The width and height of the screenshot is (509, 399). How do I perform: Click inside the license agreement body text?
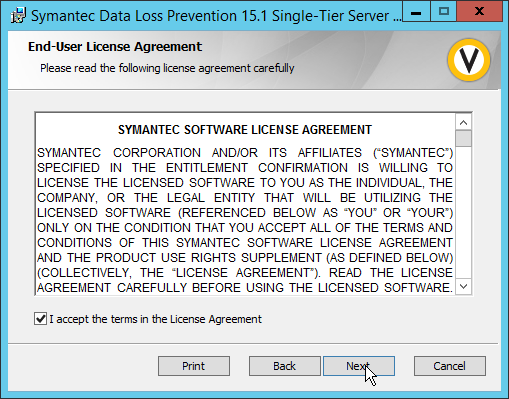[x=245, y=220]
